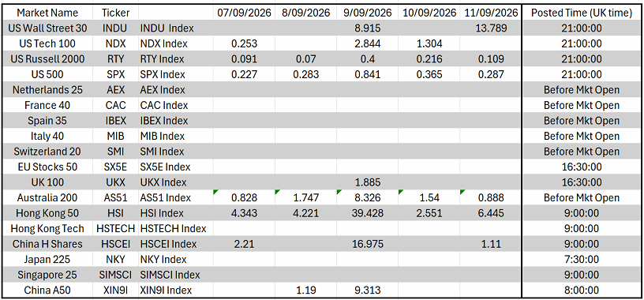Image resolution: width=644 pixels, height=300 pixels.
Task: Click the 'Netherlands 25' cell
Action: click(47, 90)
